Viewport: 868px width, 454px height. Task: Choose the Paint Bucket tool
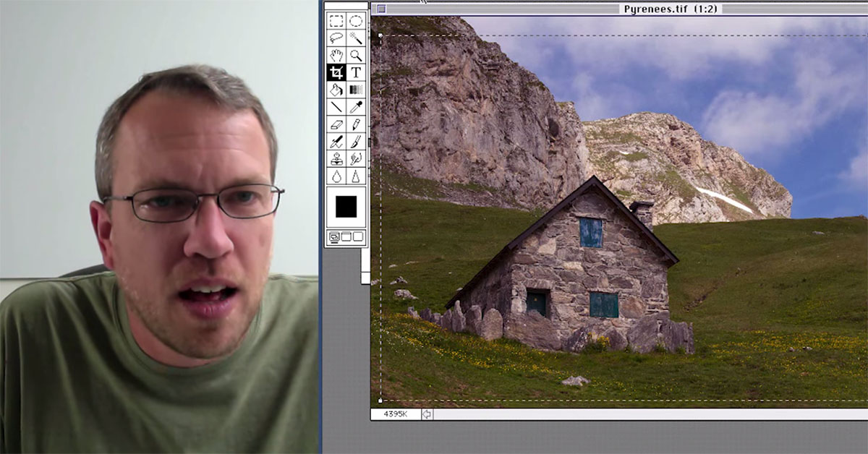pyautogui.click(x=336, y=90)
